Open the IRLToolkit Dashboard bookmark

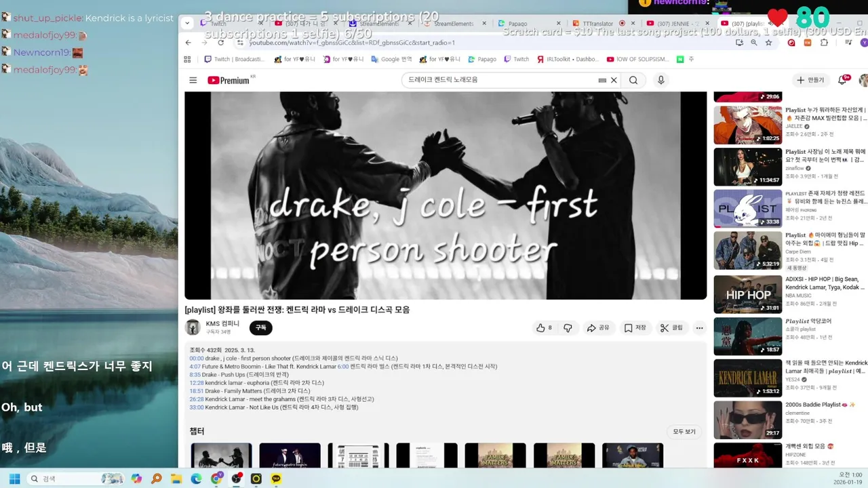point(567,60)
